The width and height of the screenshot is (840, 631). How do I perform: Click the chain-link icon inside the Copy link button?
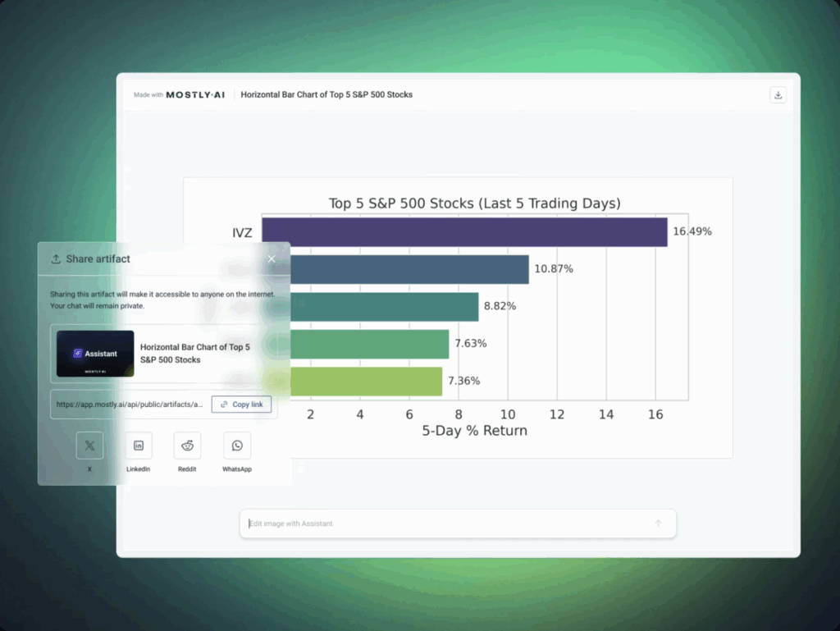click(224, 405)
